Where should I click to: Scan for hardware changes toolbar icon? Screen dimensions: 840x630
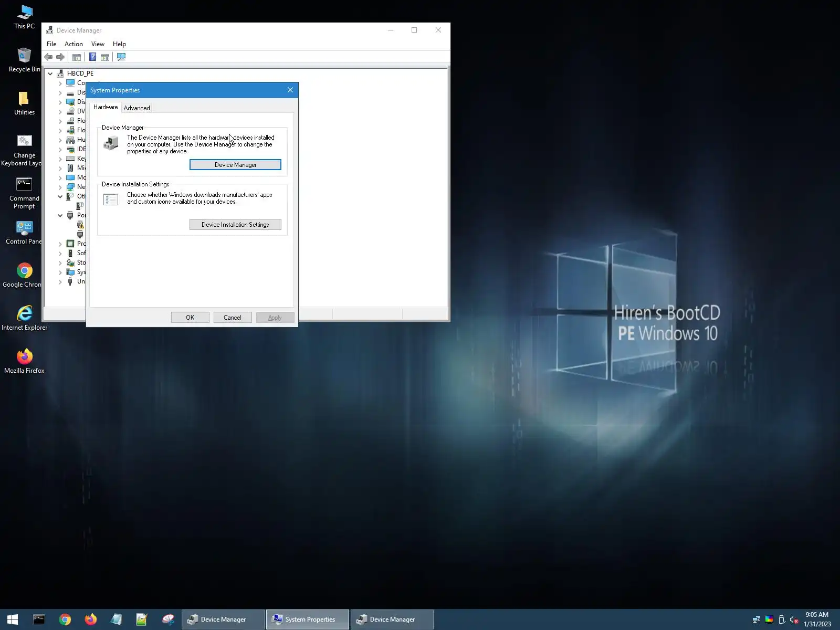tap(121, 57)
